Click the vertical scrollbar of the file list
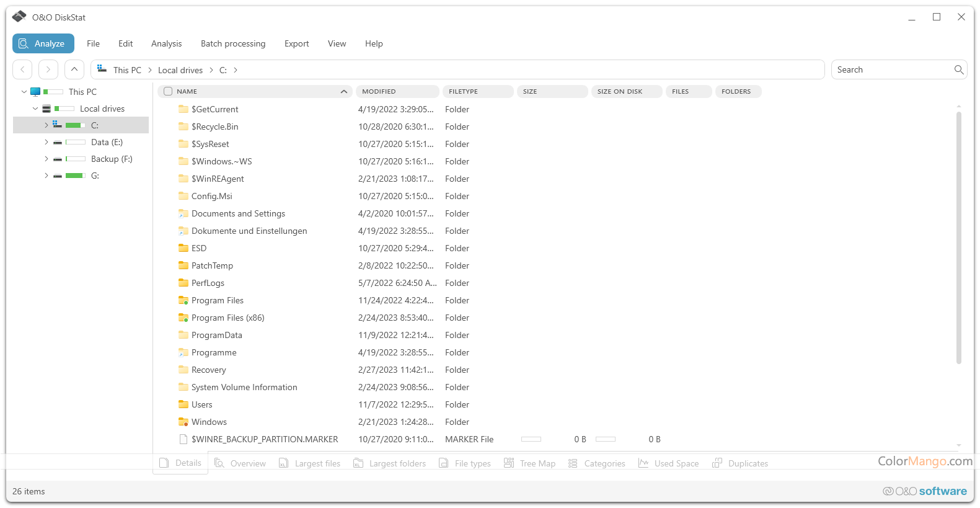980x508 pixels. point(958,236)
